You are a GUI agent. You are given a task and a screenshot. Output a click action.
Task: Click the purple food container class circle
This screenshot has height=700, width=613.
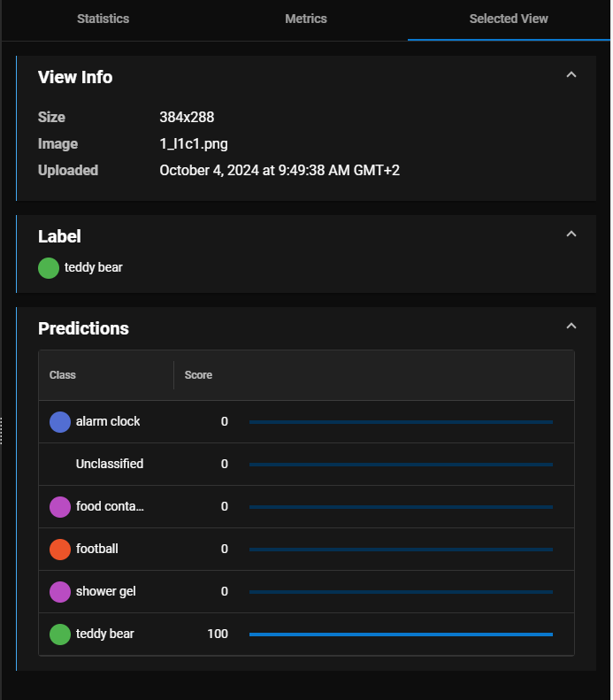coord(60,507)
